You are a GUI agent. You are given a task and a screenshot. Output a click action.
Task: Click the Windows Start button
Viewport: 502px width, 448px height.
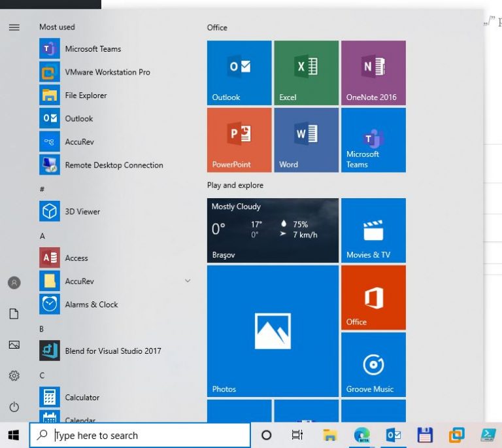coord(14,435)
